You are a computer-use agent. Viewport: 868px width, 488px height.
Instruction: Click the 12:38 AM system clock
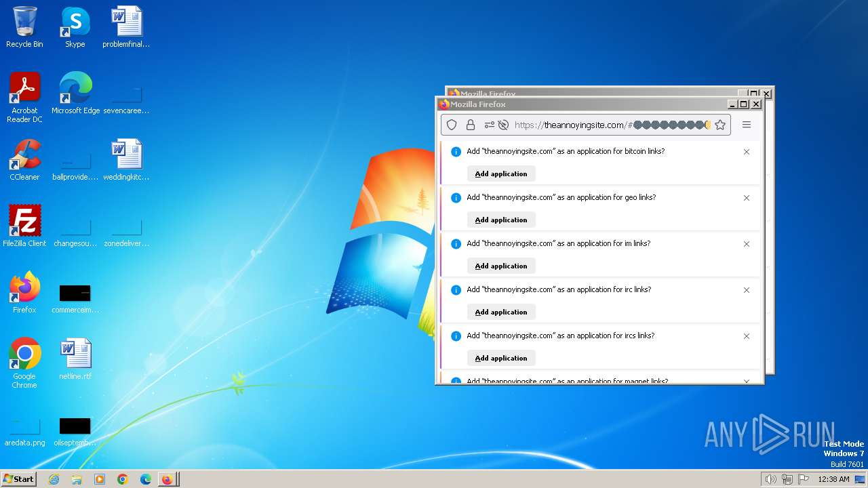[x=833, y=479]
